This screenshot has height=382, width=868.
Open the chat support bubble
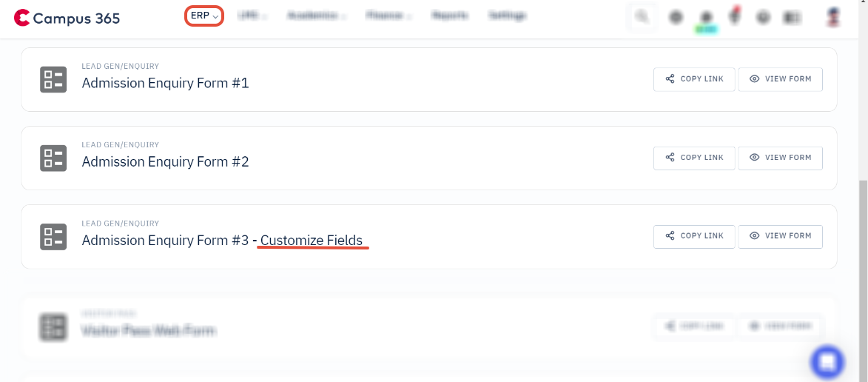coord(827,362)
